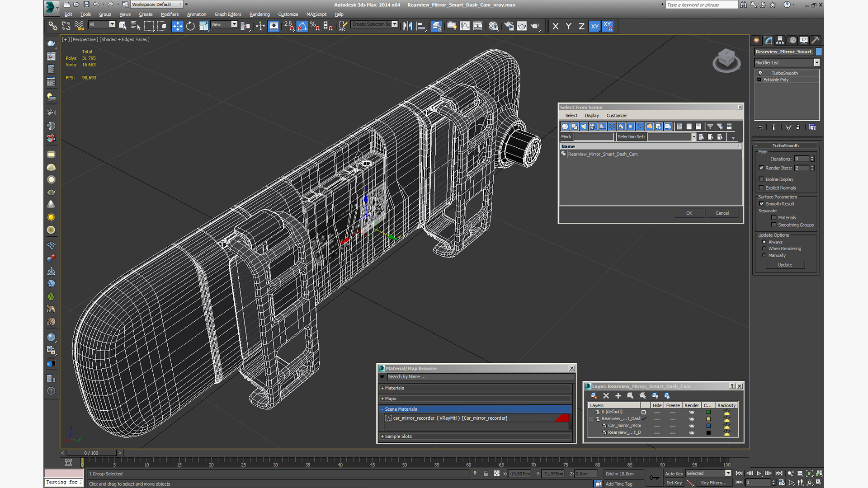Screen dimensions: 868x488
Task: Select the Select and Move tool
Action: pyautogui.click(x=178, y=26)
